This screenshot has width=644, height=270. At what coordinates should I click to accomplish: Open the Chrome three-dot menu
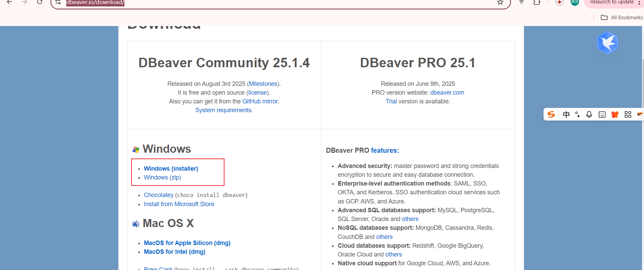click(x=639, y=2)
